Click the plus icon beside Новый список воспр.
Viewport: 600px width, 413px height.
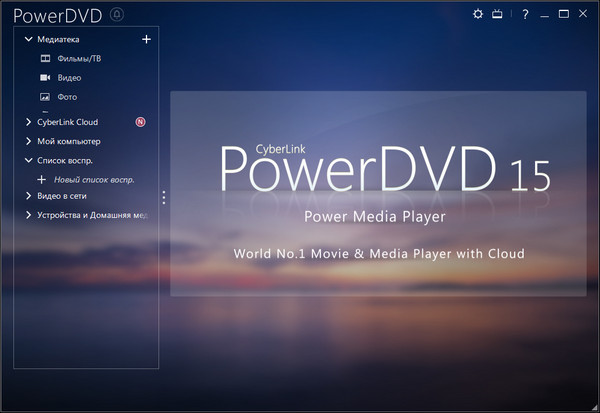(42, 179)
